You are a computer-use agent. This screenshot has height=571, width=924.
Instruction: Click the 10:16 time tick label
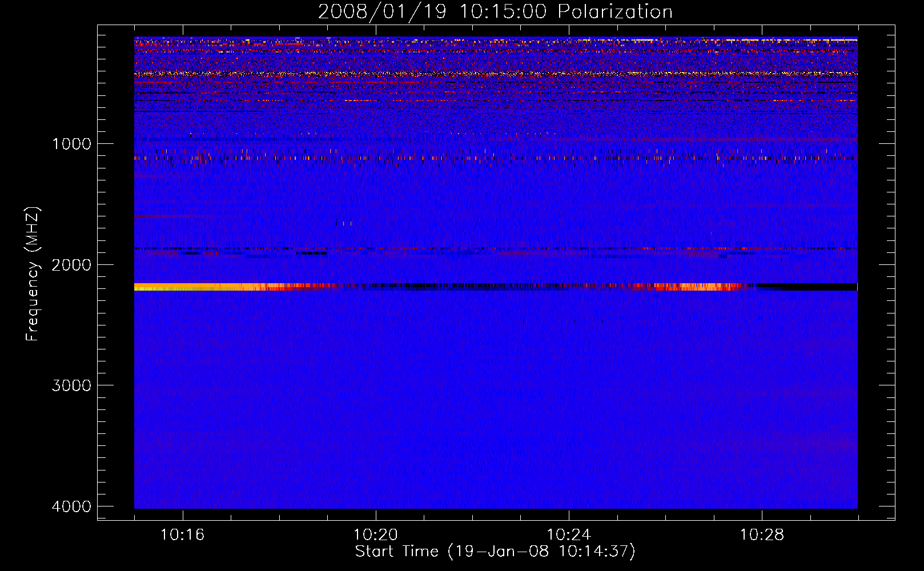pyautogui.click(x=182, y=535)
